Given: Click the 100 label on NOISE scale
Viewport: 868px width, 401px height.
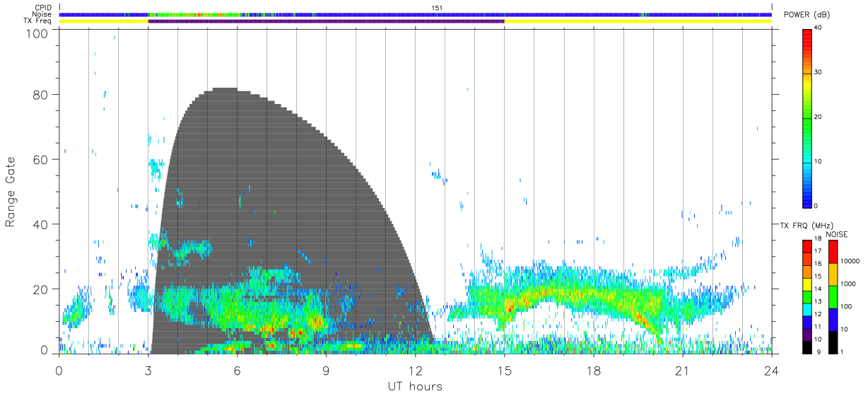Looking at the screenshot, I should coord(847,306).
